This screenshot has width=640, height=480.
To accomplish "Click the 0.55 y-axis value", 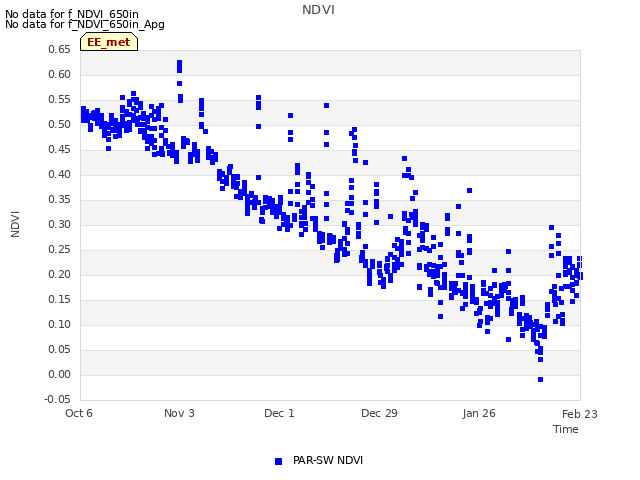I will point(59,100).
